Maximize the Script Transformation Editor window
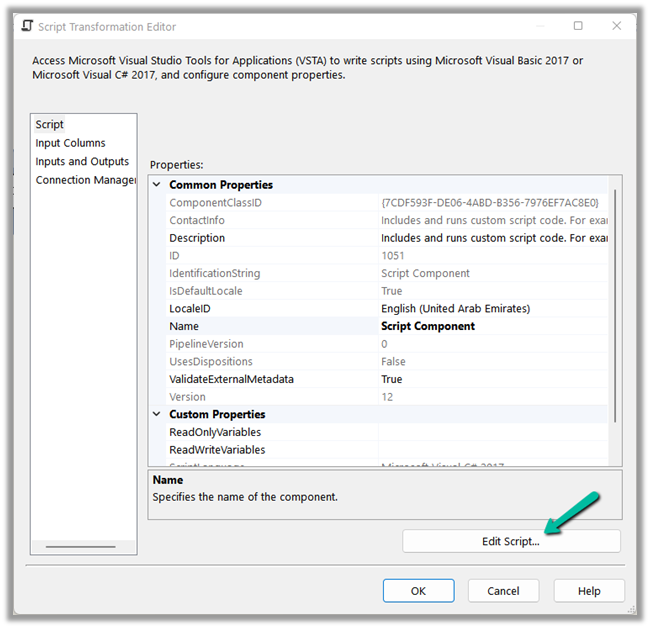 (578, 26)
